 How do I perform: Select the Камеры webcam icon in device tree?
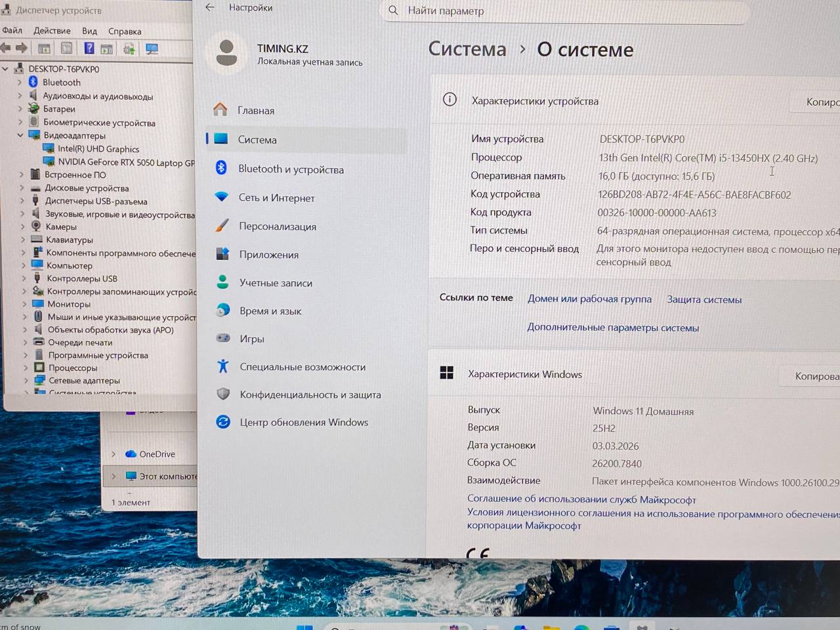36,226
